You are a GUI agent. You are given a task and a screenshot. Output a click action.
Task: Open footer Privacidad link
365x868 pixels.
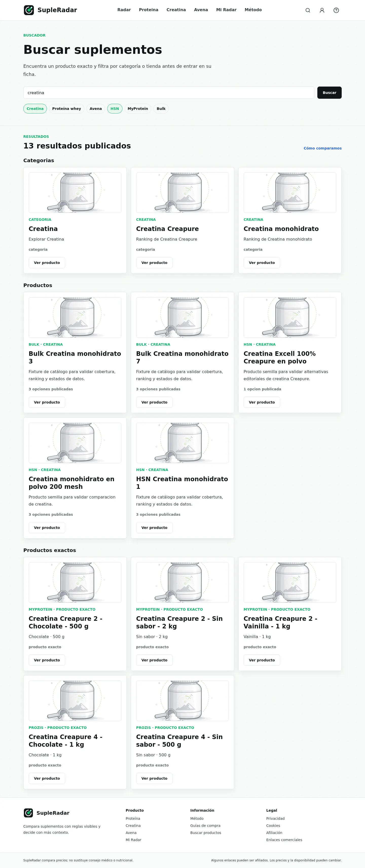pyautogui.click(x=276, y=819)
